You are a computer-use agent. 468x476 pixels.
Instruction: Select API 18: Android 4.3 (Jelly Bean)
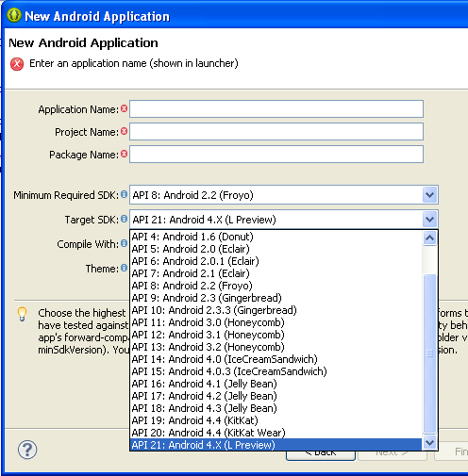276,408
